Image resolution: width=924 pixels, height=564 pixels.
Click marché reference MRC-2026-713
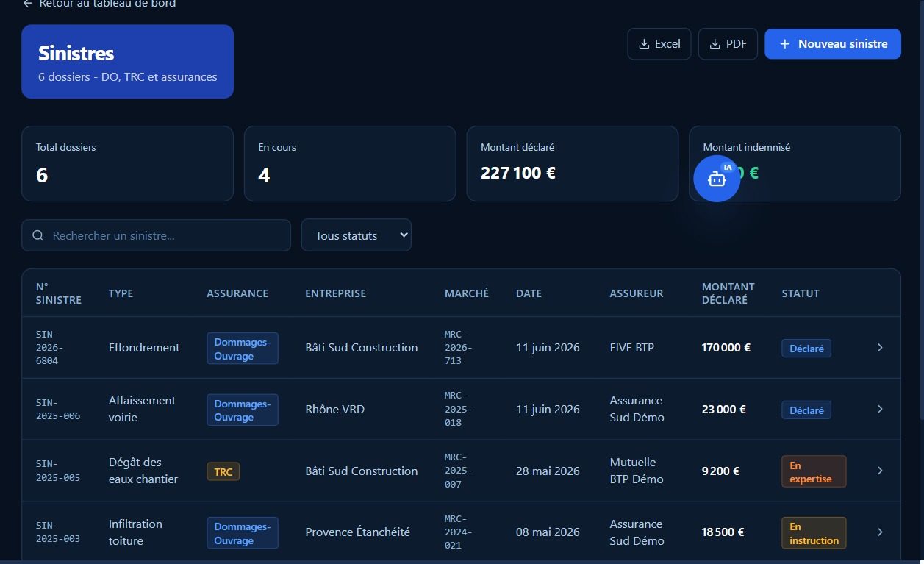coord(459,347)
